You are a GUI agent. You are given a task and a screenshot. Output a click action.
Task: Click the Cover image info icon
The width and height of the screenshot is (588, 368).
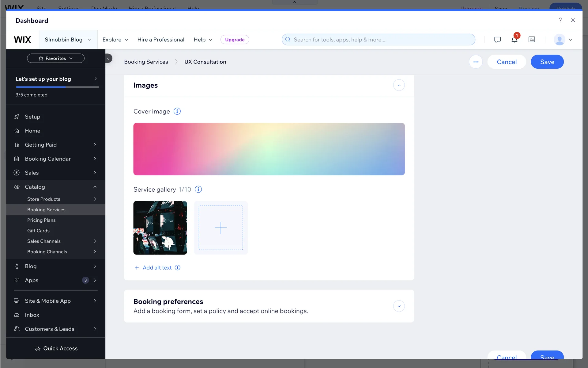177,111
